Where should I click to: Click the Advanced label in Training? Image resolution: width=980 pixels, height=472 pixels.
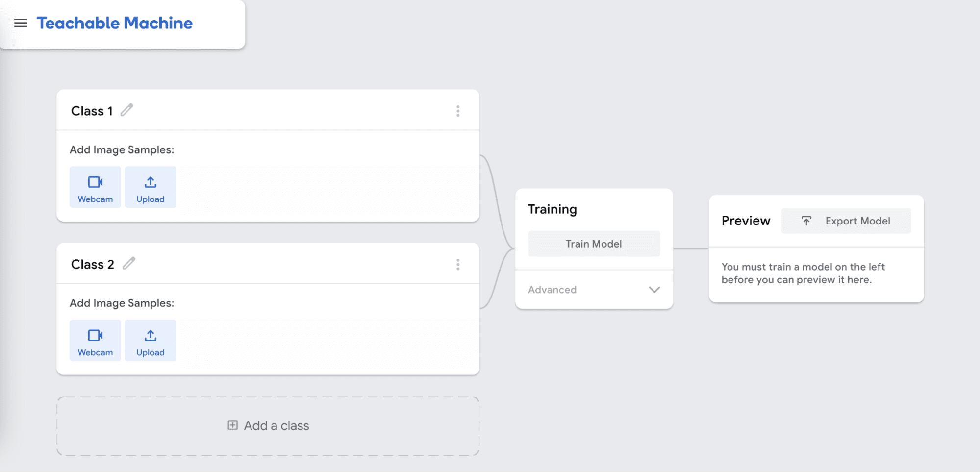click(x=552, y=290)
